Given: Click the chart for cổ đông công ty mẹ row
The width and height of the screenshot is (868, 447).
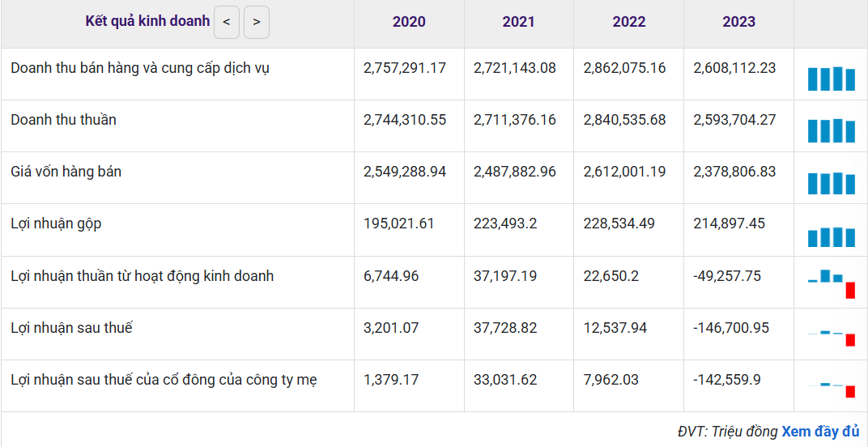Looking at the screenshot, I should click(832, 390).
